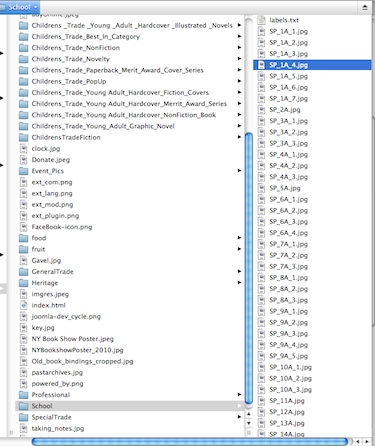Select file joomla-dev_cycle.png
Viewport: 375px width, 446px height.
[x=66, y=317]
